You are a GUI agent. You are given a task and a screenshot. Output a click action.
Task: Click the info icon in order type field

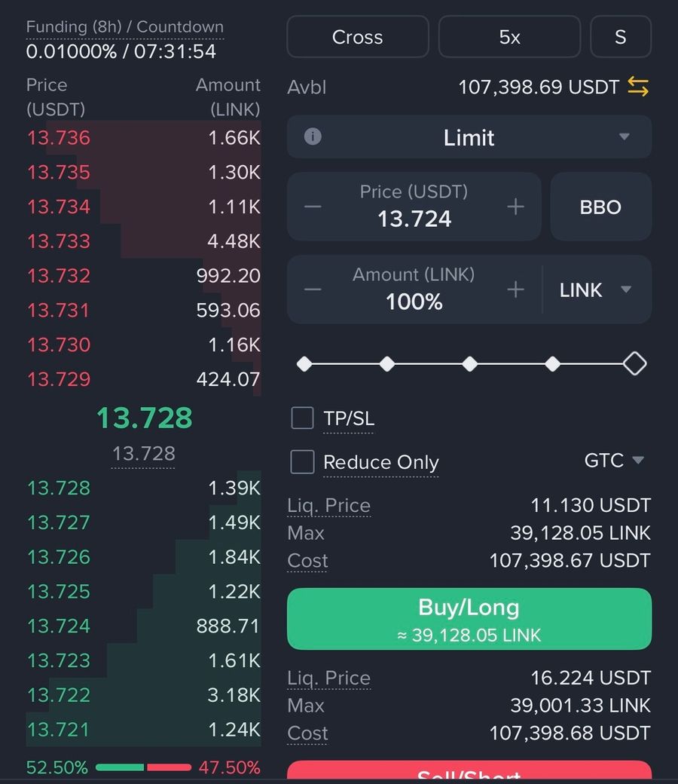point(313,136)
